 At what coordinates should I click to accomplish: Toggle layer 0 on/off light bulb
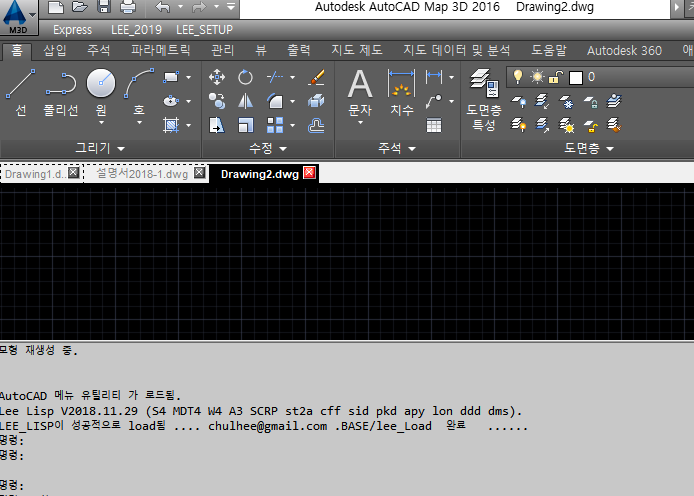(x=517, y=77)
